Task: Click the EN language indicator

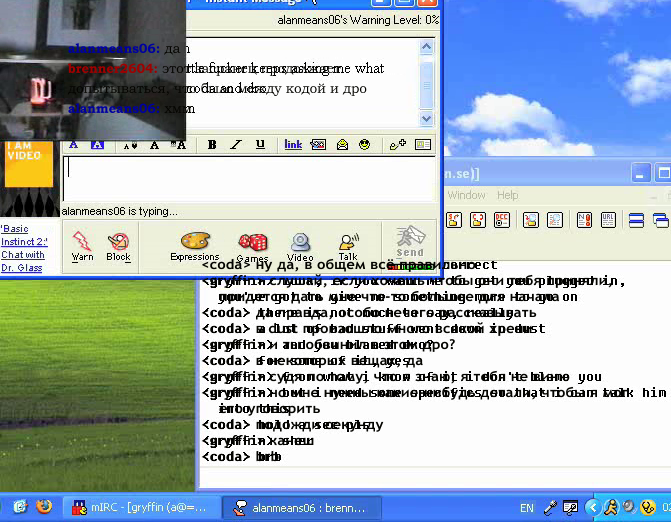Action: coord(527,508)
